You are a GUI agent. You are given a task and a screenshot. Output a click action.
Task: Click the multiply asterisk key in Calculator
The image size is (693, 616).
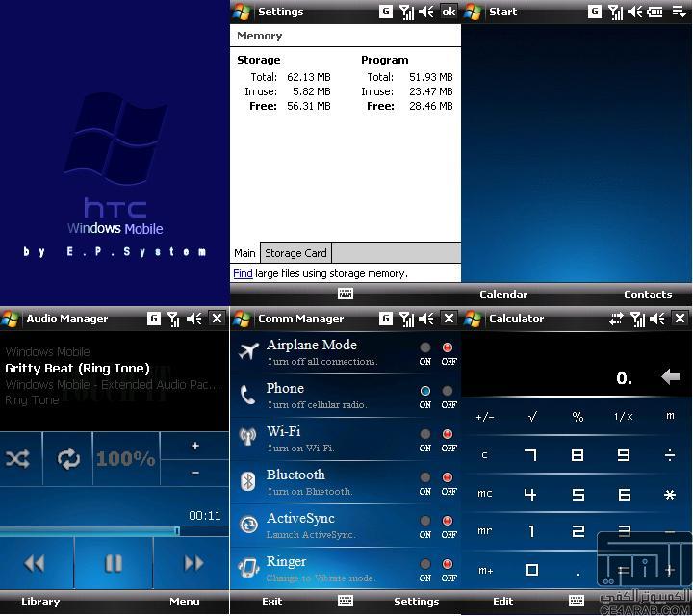670,494
